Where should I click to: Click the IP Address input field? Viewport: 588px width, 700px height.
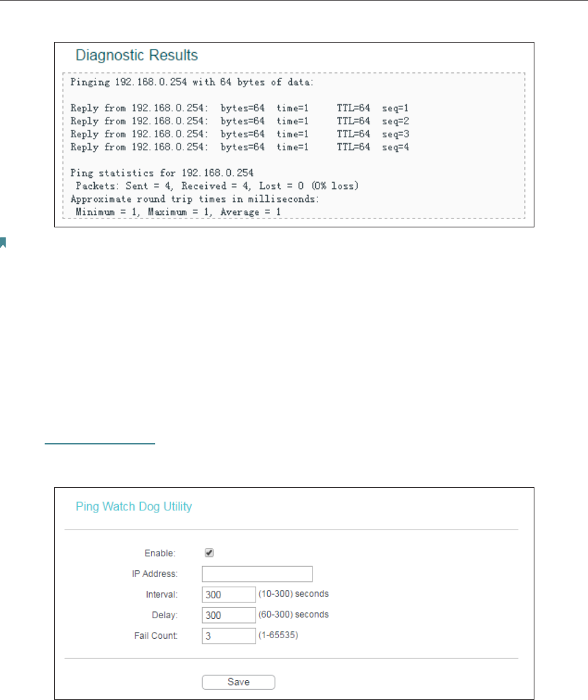pos(257,574)
